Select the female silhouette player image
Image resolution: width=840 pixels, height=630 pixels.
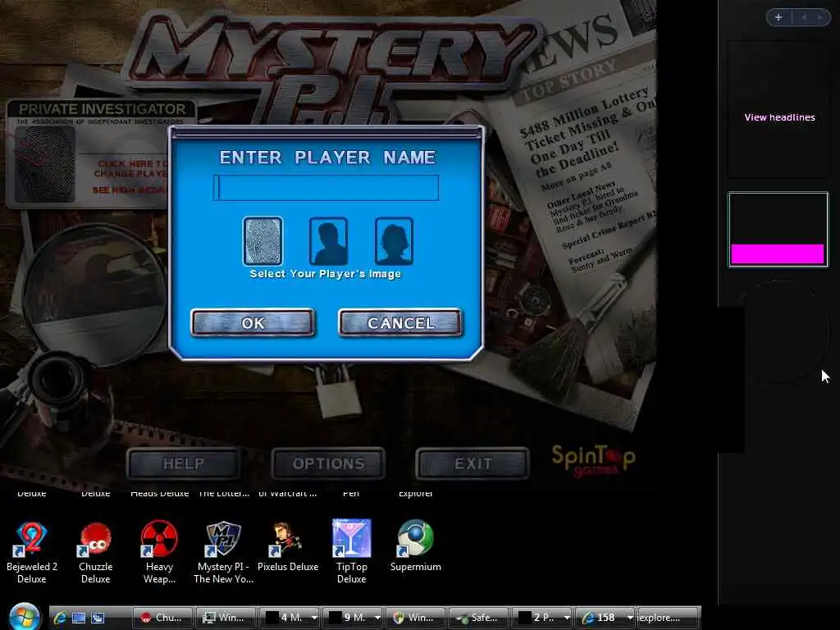coord(394,241)
